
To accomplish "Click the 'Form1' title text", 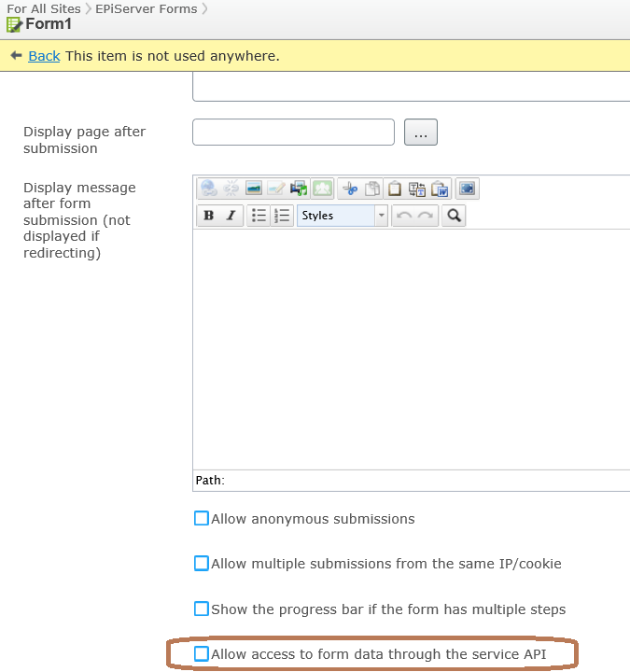I will (x=49, y=24).
